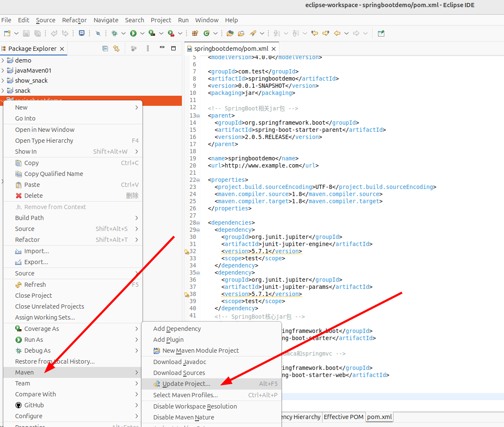Click the Next Annotation toolbar icon
Screen dimensions: 504x427
(276, 33)
